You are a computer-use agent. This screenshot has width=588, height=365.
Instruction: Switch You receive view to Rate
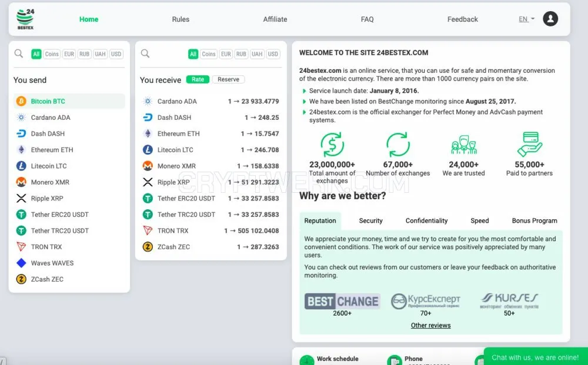[198, 79]
